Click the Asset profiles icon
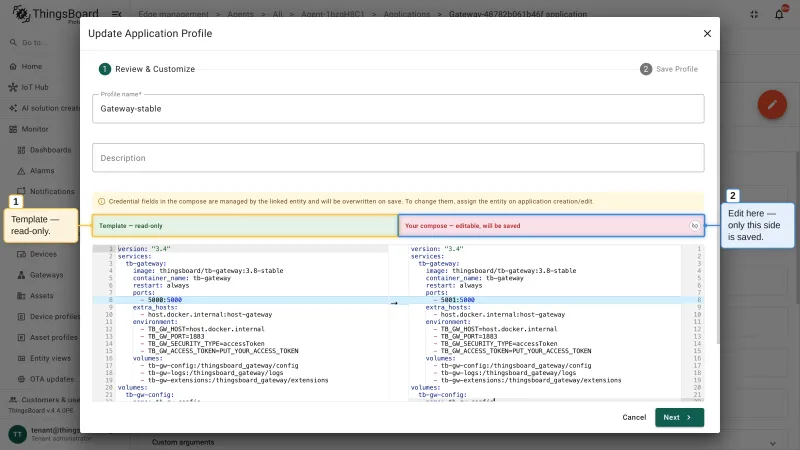The image size is (800, 450). pyautogui.click(x=21, y=338)
